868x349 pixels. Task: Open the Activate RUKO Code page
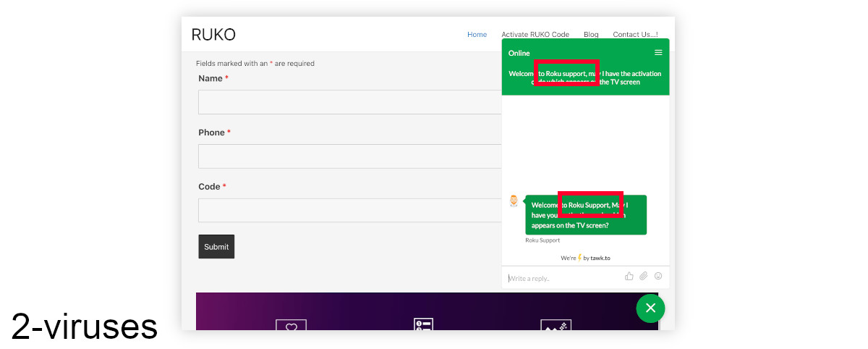tap(535, 35)
